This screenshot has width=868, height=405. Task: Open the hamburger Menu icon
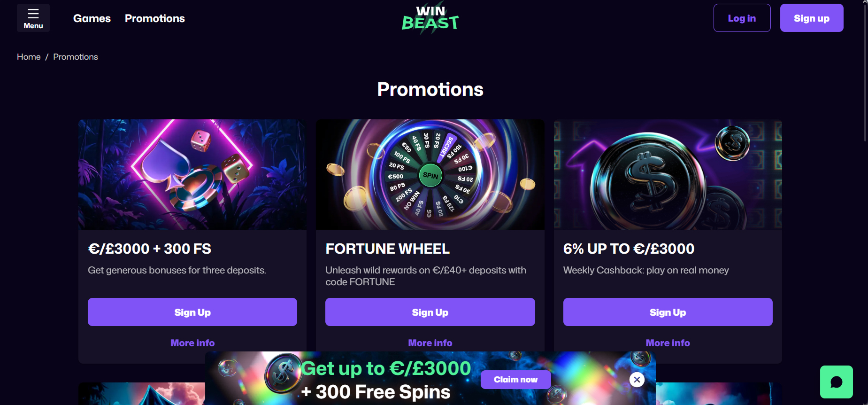(x=33, y=18)
